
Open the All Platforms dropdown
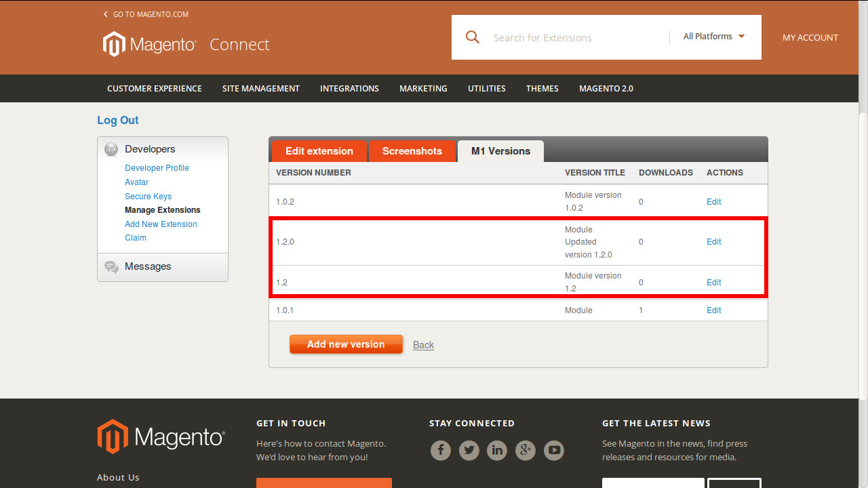coord(713,37)
